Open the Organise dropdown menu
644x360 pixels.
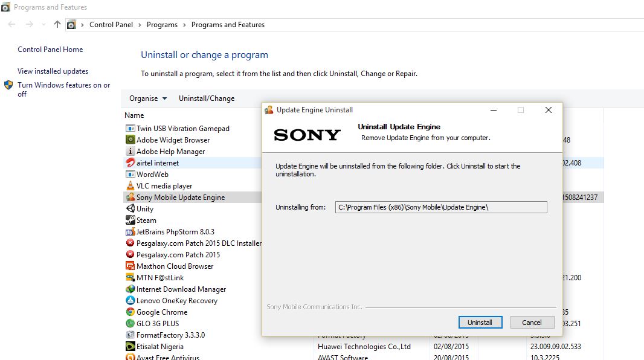point(146,98)
